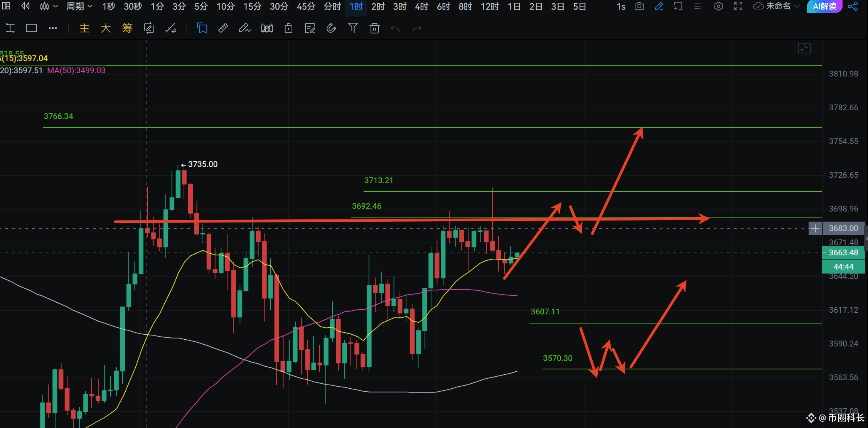Screen dimensions: 868x428
Task: Select the 30分 interval
Action: point(279,7)
